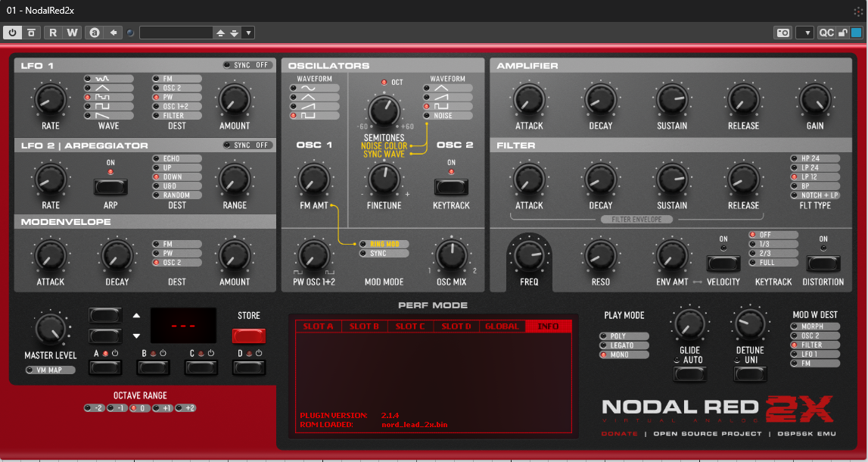The height and width of the screenshot is (462, 868).
Task: Open the output routing dropdown near QC
Action: (x=805, y=32)
